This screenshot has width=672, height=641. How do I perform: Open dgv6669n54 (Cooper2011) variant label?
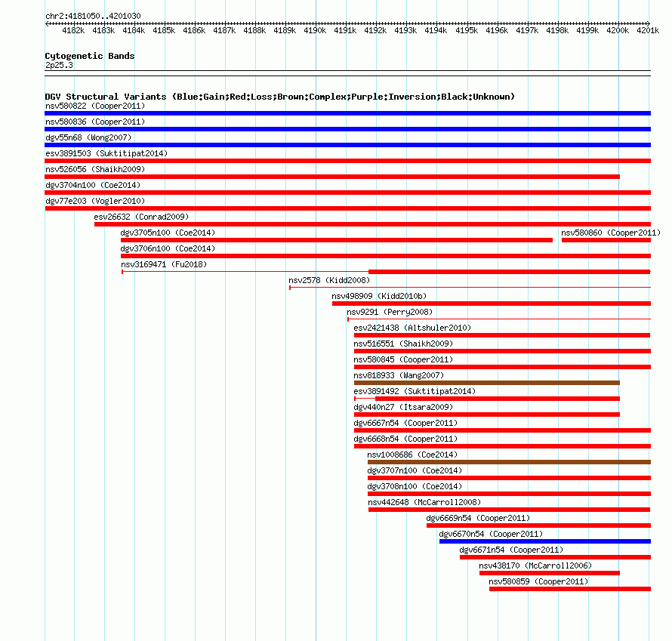[478, 518]
